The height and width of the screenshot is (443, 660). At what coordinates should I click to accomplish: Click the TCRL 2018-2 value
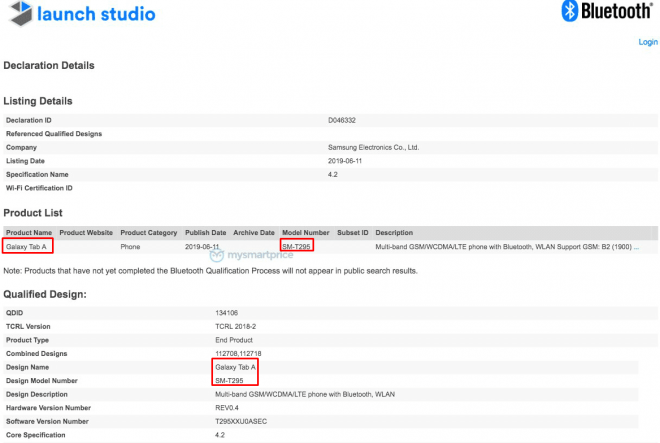pyautogui.click(x=236, y=326)
